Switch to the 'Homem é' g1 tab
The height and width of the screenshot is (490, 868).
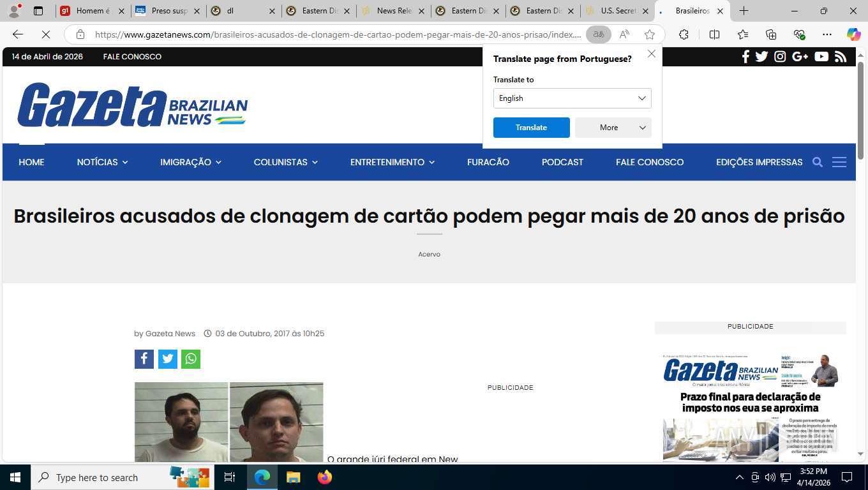93,11
